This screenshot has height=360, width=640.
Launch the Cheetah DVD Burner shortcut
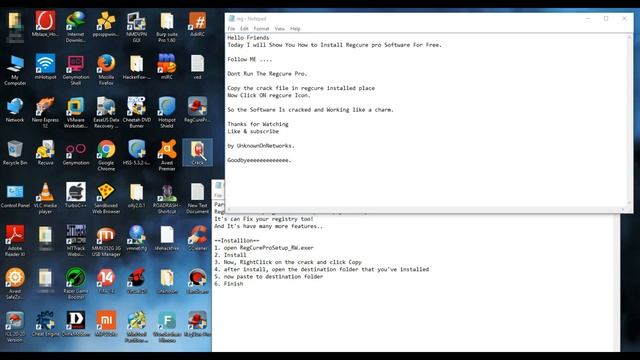pyautogui.click(x=136, y=113)
